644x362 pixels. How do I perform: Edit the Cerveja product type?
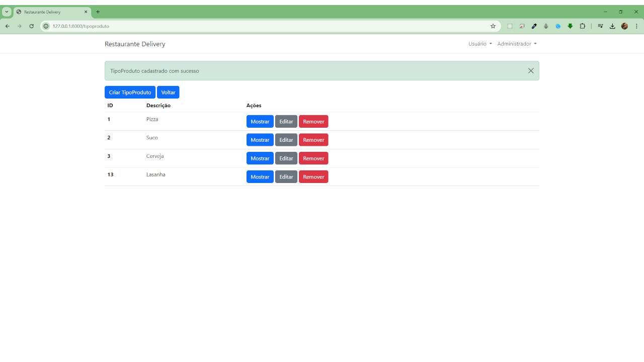coord(286,158)
